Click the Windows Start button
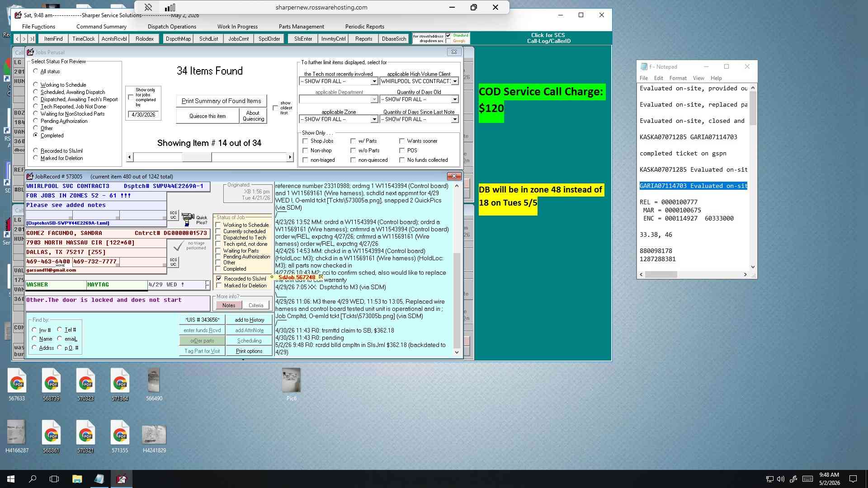 pyautogui.click(x=11, y=479)
